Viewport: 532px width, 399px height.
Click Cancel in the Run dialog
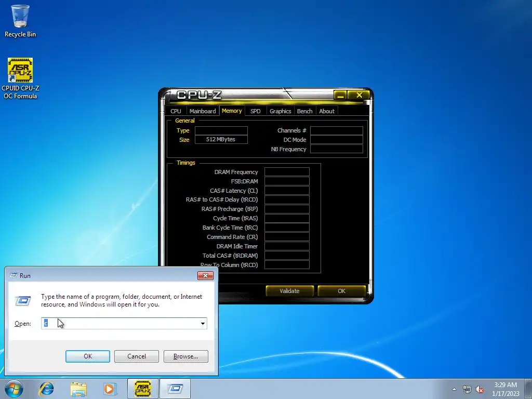137,356
